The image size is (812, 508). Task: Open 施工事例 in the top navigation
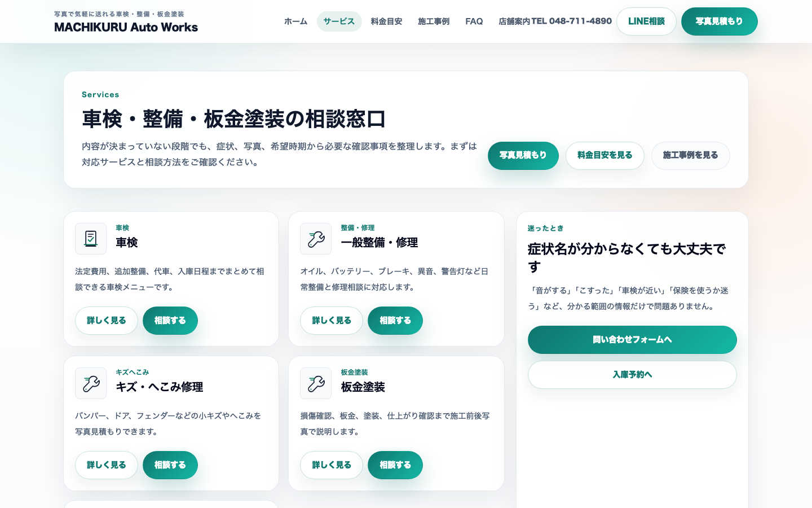(434, 21)
